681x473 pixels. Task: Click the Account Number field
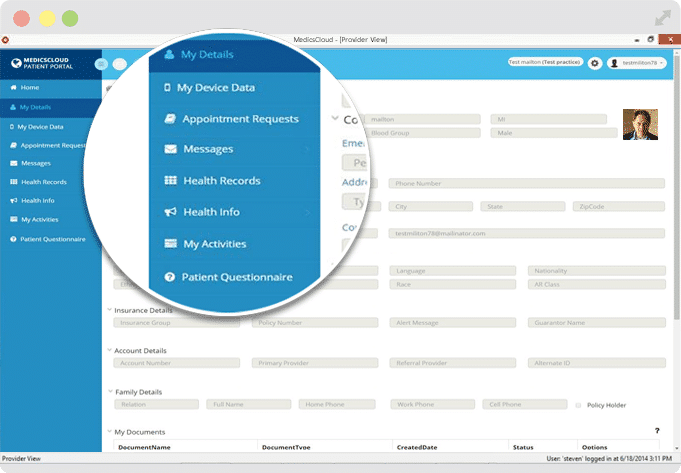[176, 363]
